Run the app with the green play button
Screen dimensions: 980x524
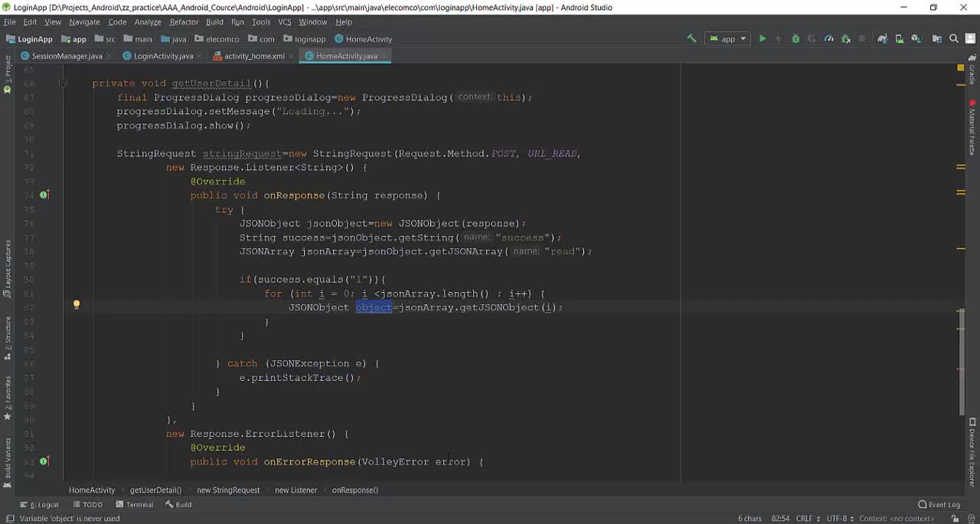762,38
